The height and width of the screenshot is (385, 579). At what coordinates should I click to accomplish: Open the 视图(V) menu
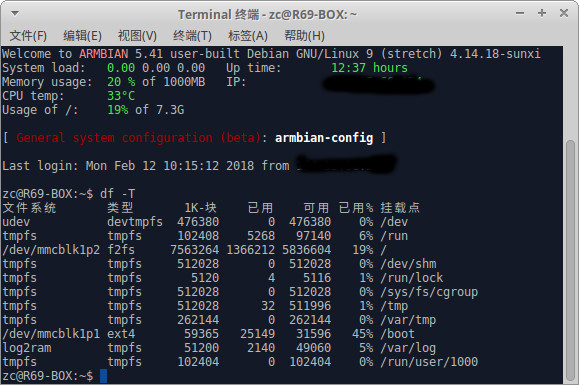[x=137, y=36]
